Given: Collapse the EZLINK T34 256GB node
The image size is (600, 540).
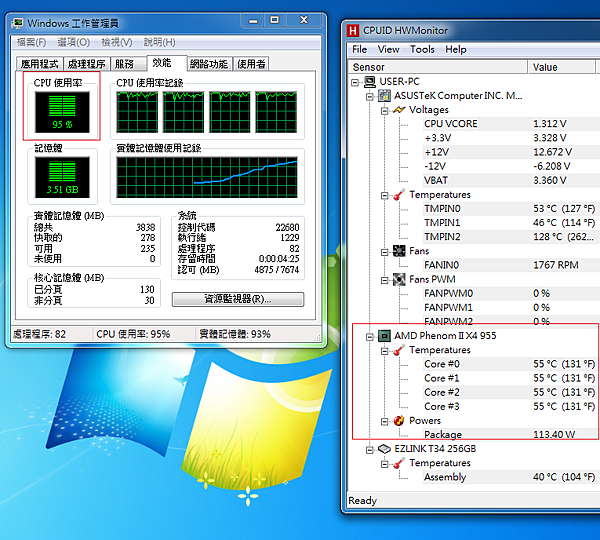Looking at the screenshot, I should click(370, 450).
